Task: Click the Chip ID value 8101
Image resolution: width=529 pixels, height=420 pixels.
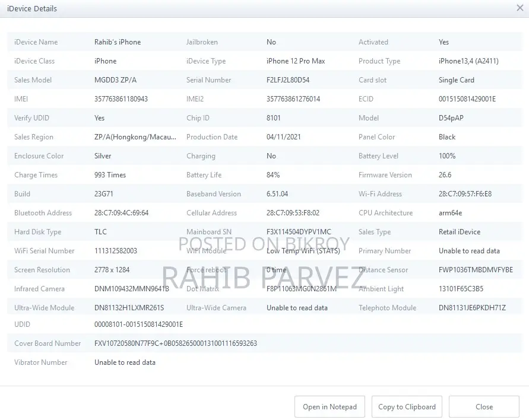Action: (x=273, y=118)
